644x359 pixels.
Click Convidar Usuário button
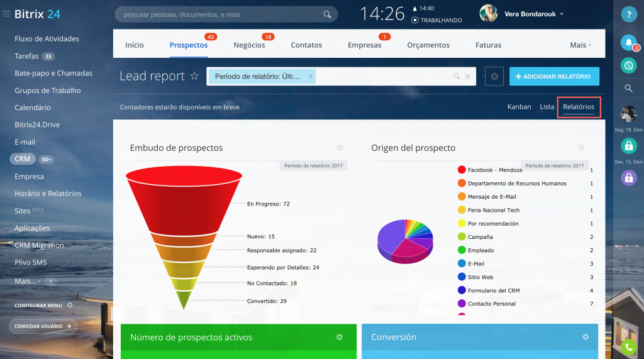[43, 326]
